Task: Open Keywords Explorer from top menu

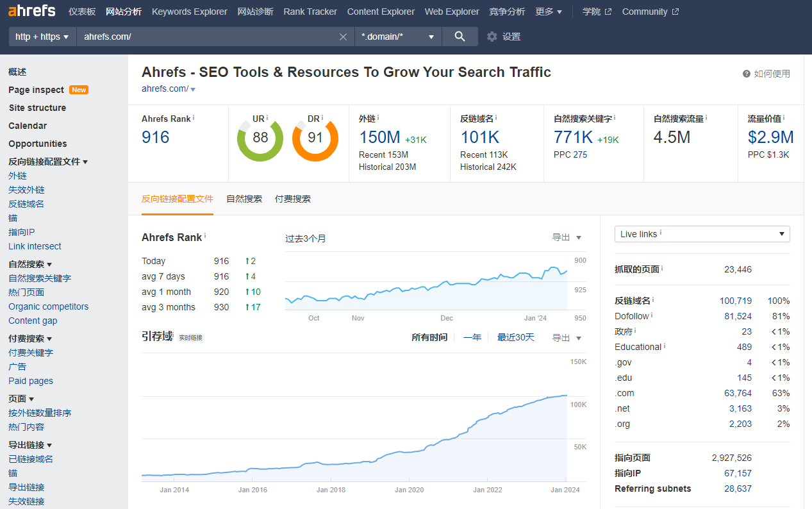Action: click(x=190, y=12)
